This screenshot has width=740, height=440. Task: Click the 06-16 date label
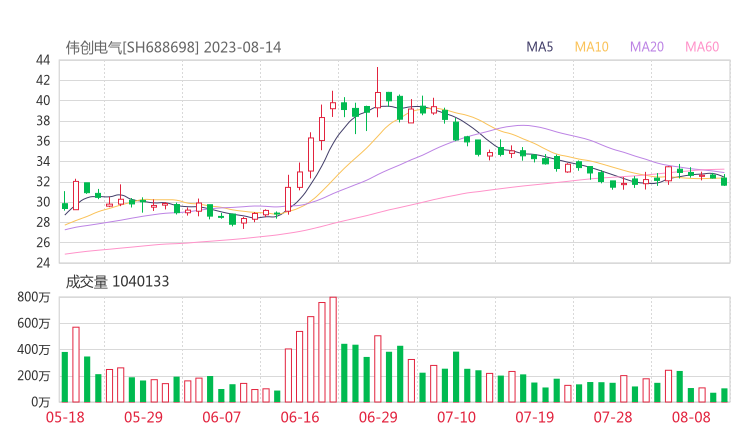point(300,417)
